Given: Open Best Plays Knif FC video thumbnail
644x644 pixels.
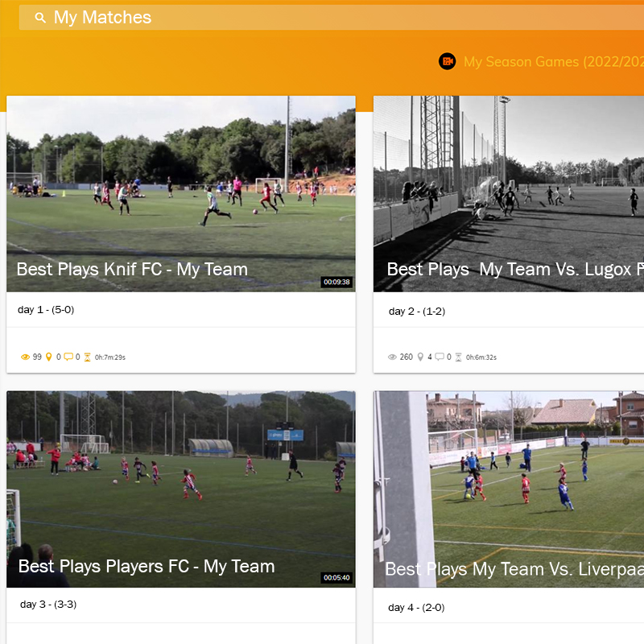Looking at the screenshot, I should coord(181,193).
